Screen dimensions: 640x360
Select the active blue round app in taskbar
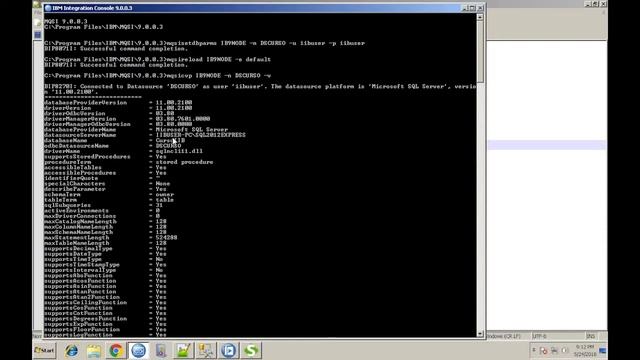(138, 351)
